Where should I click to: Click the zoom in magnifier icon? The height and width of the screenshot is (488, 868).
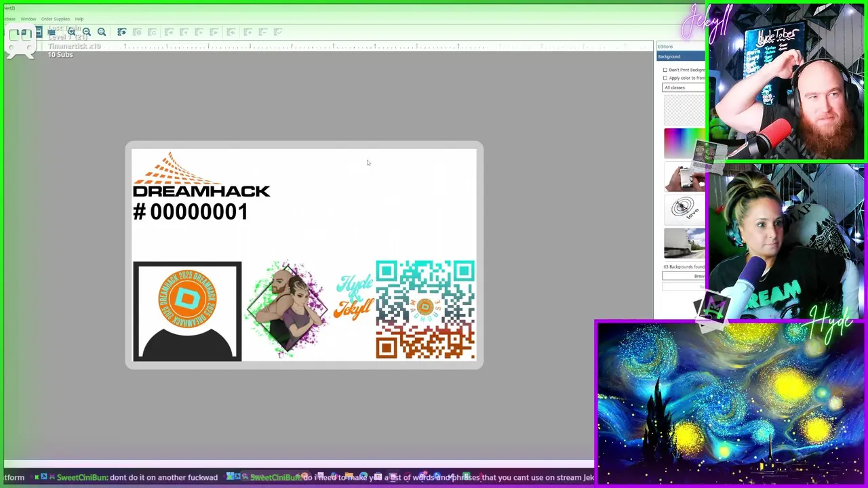[x=71, y=32]
